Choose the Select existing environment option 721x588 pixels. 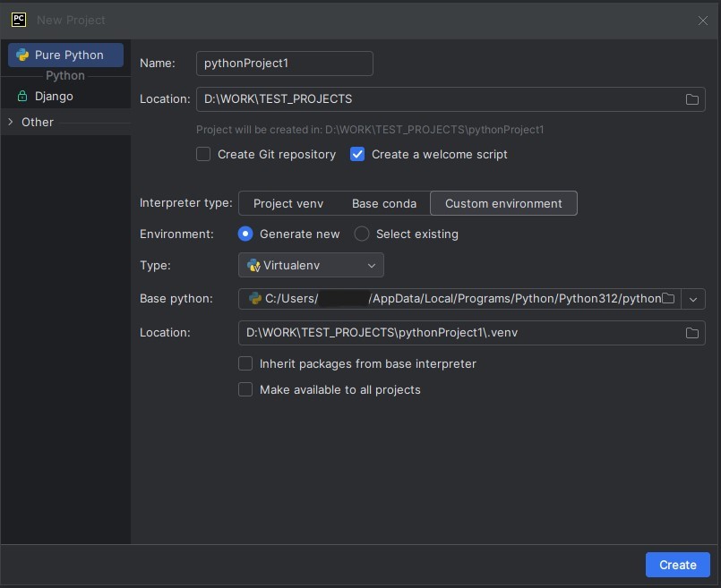coord(362,234)
